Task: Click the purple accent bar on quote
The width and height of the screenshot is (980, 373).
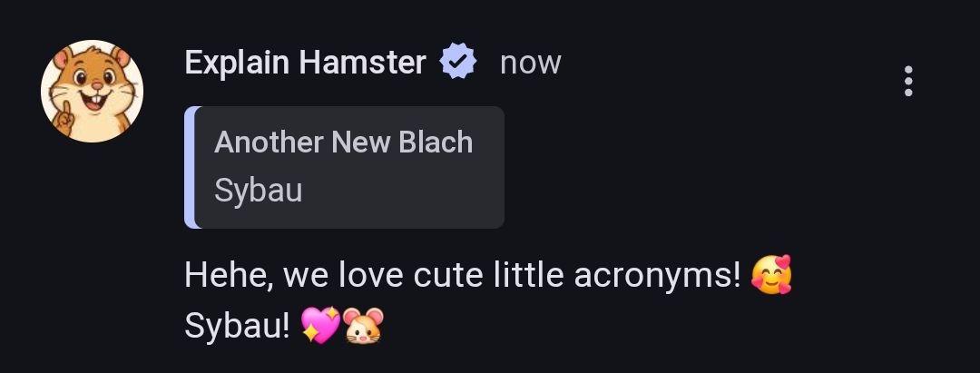Action: tap(190, 167)
